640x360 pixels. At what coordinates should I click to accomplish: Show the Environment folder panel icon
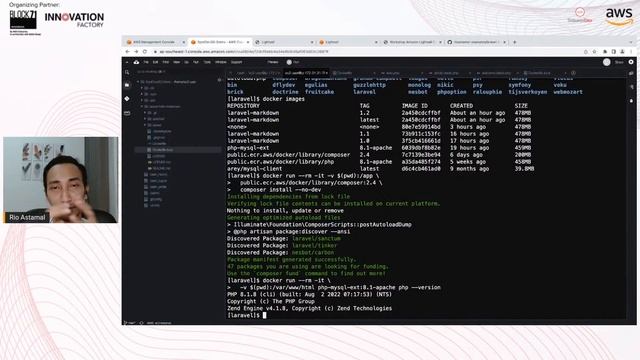(127, 85)
